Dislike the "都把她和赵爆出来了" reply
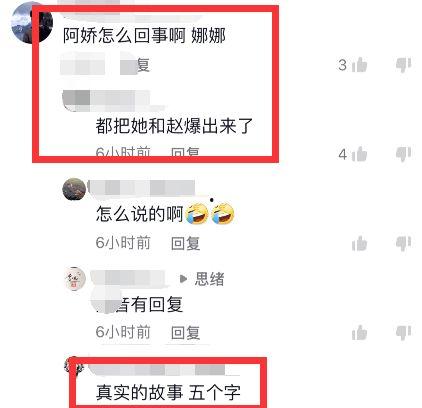Viewport: 422px width, 408px height. [x=403, y=154]
